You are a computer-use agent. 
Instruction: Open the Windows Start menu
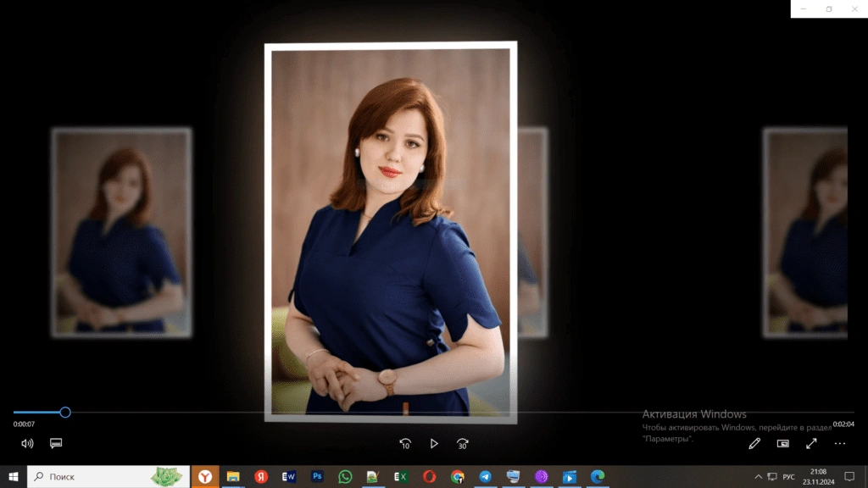pos(14,477)
